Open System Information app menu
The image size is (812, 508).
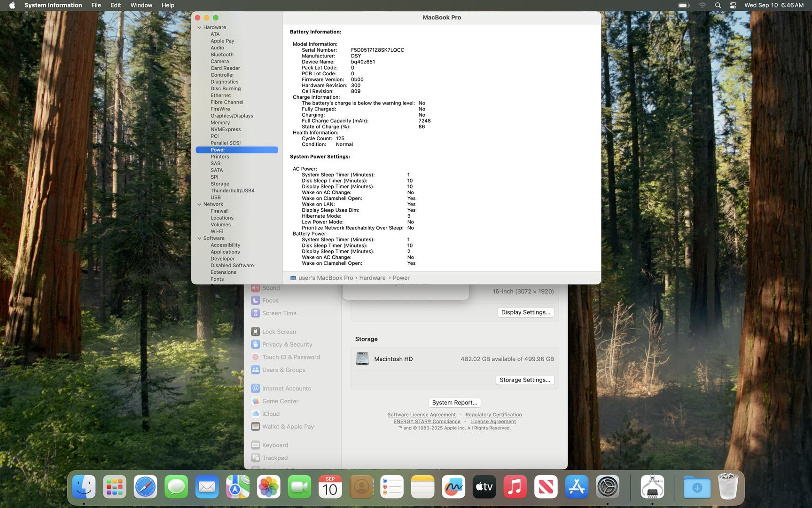[x=53, y=5]
